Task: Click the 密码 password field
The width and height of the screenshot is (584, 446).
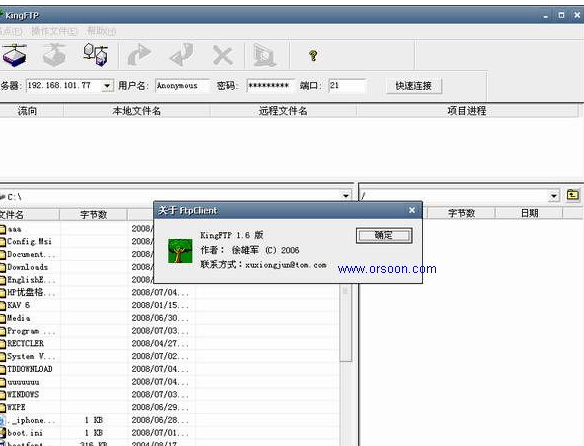Action: click(x=270, y=86)
